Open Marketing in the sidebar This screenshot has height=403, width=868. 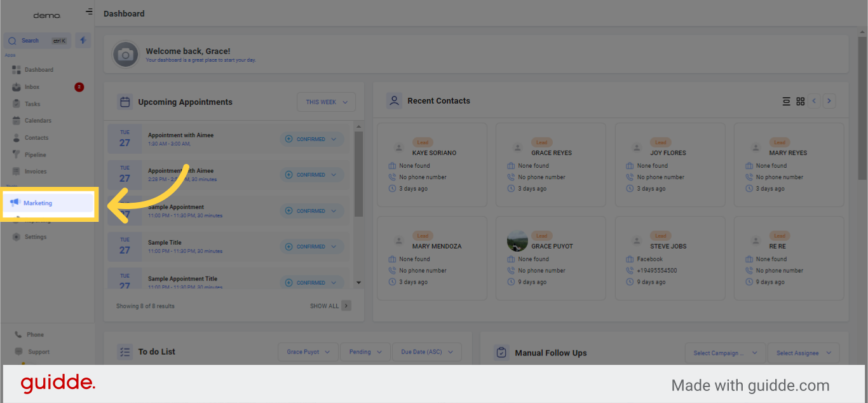38,203
